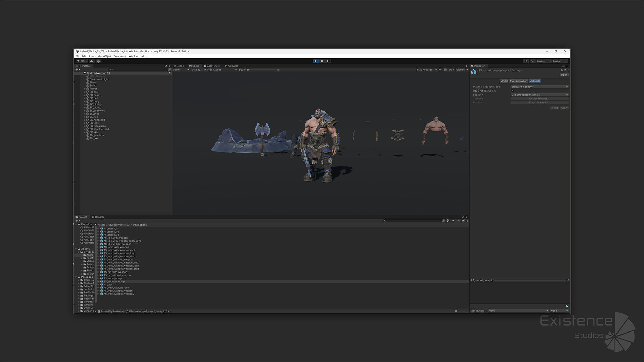Mute game audio speaker icon

[x=440, y=70]
